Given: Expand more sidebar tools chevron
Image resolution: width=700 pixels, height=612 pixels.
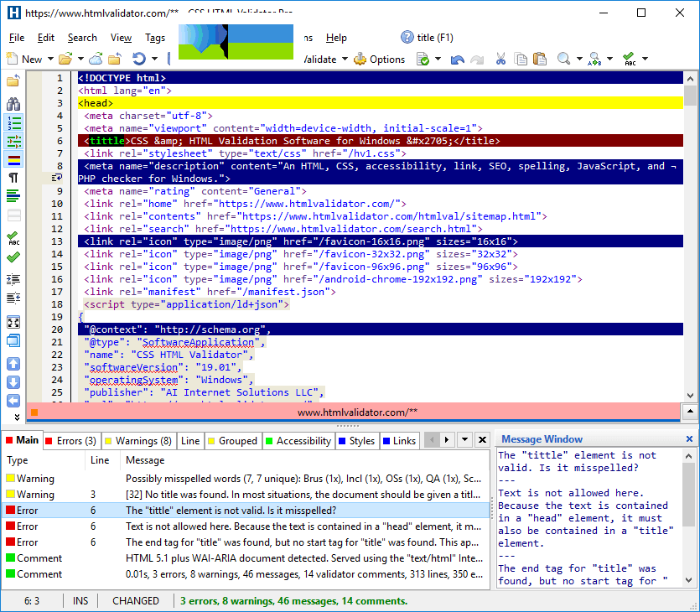Looking at the screenshot, I should pyautogui.click(x=17, y=418).
